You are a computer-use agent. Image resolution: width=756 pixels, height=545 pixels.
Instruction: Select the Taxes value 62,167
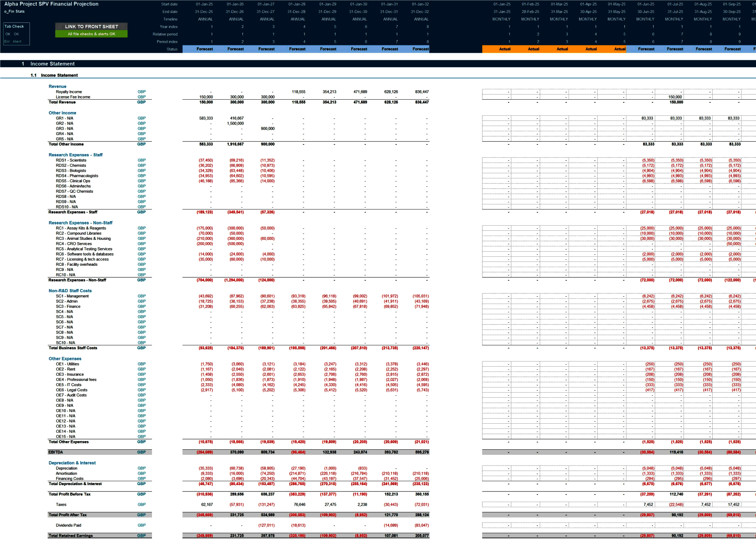point(207,504)
